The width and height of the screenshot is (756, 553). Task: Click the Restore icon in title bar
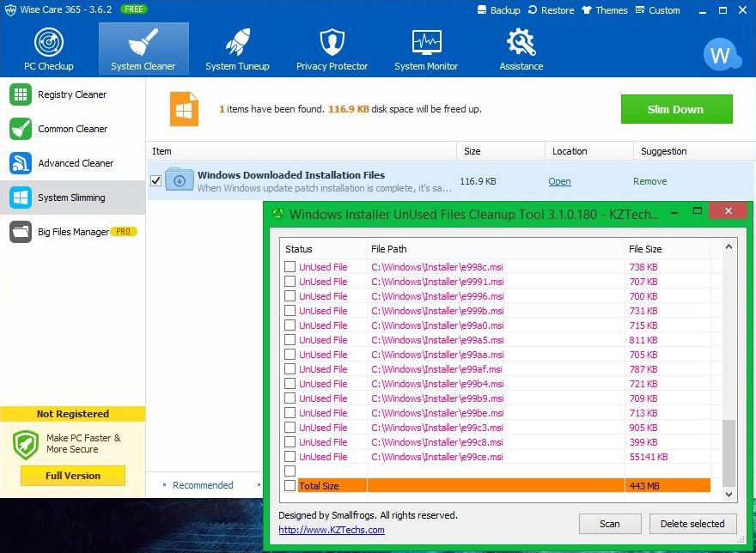click(x=533, y=10)
